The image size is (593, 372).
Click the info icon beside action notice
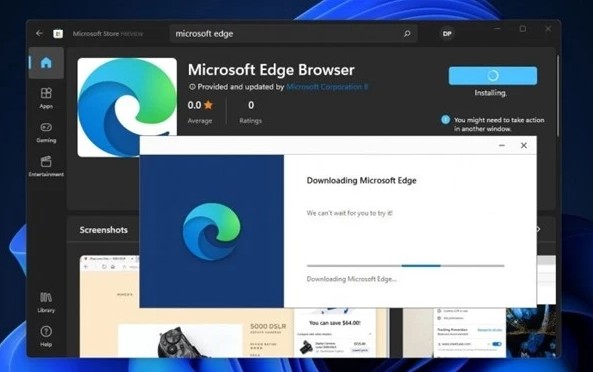(x=446, y=120)
